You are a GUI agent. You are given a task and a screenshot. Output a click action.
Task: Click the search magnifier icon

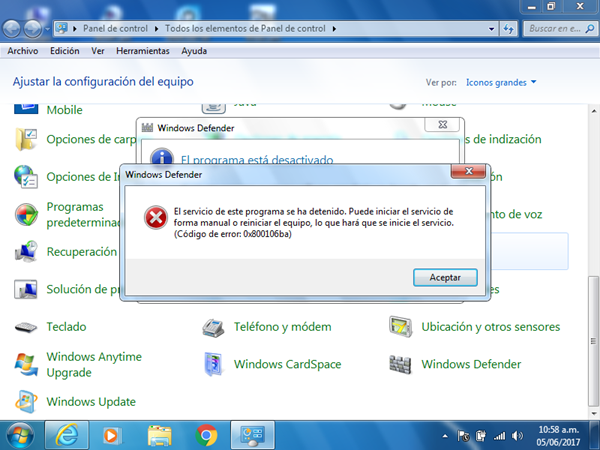pos(590,29)
